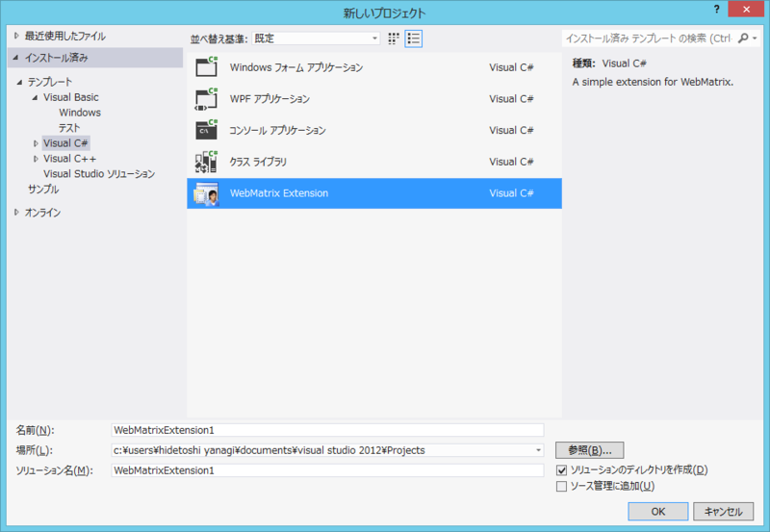This screenshot has width=770, height=532.
Task: Expand the オンライン section
Action: click(x=16, y=212)
